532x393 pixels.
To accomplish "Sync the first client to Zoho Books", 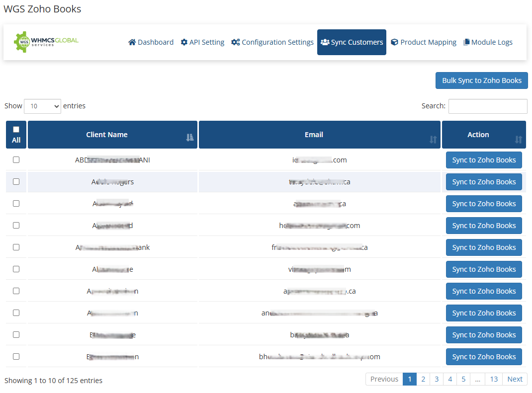I will pos(484,160).
